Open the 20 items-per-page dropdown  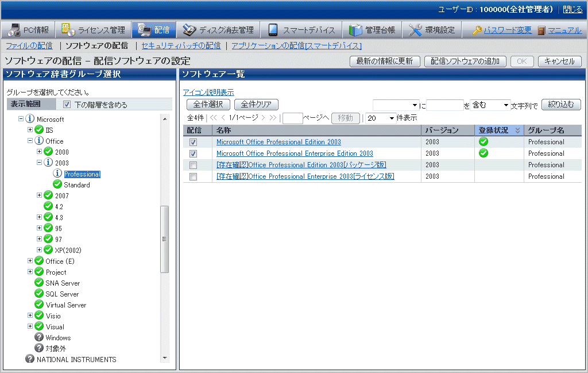[x=381, y=118]
